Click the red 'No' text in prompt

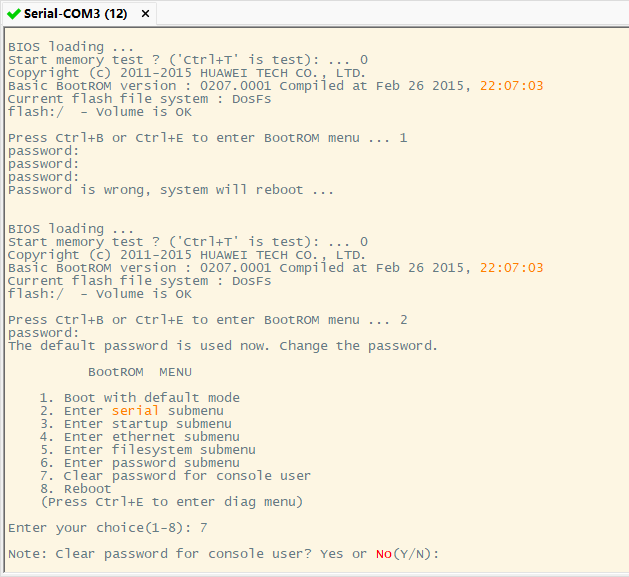[384, 554]
